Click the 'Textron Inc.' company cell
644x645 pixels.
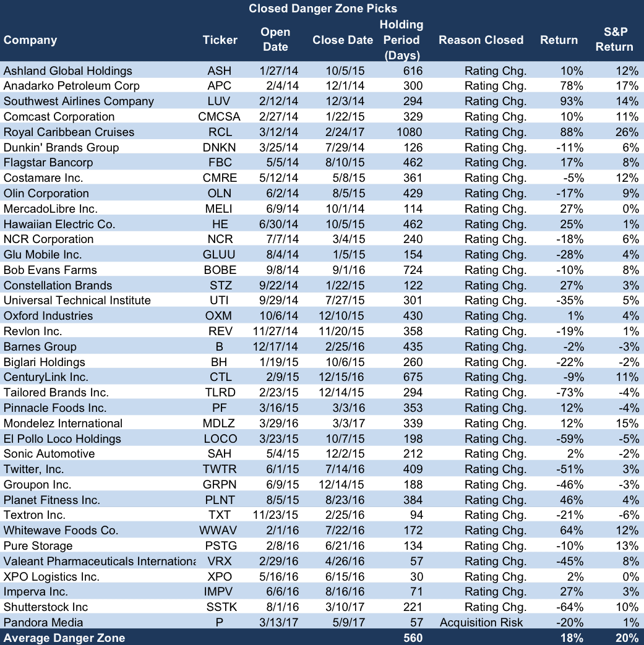(35, 515)
